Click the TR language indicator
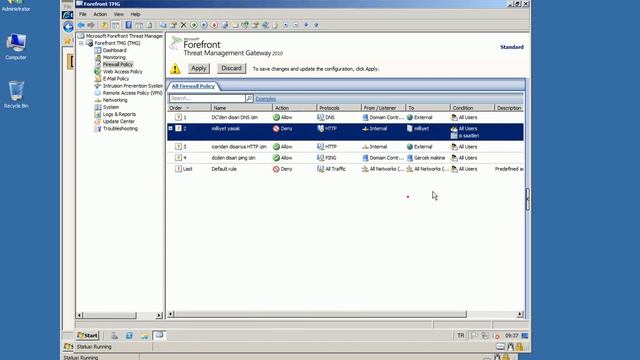Image resolution: width=640 pixels, height=360 pixels. click(460, 336)
